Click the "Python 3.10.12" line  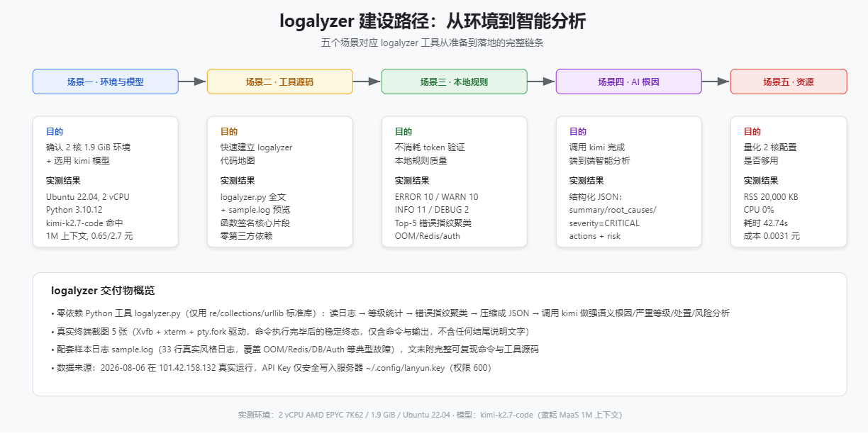(74, 210)
